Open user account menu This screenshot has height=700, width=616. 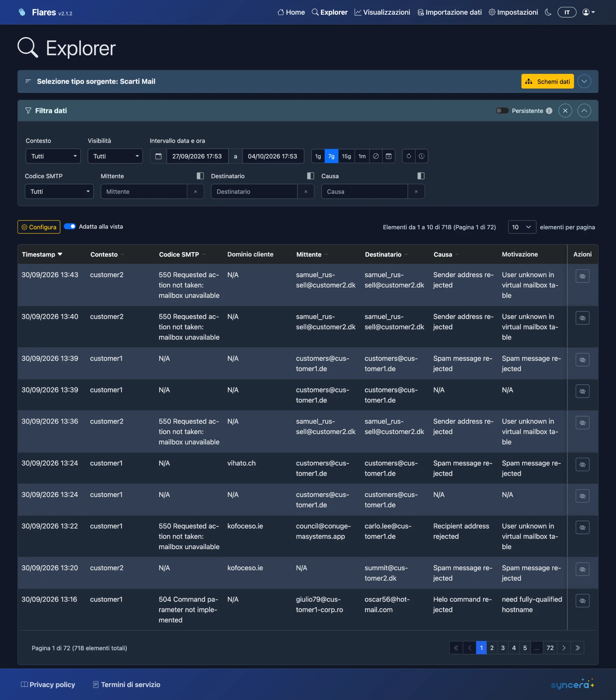click(589, 12)
